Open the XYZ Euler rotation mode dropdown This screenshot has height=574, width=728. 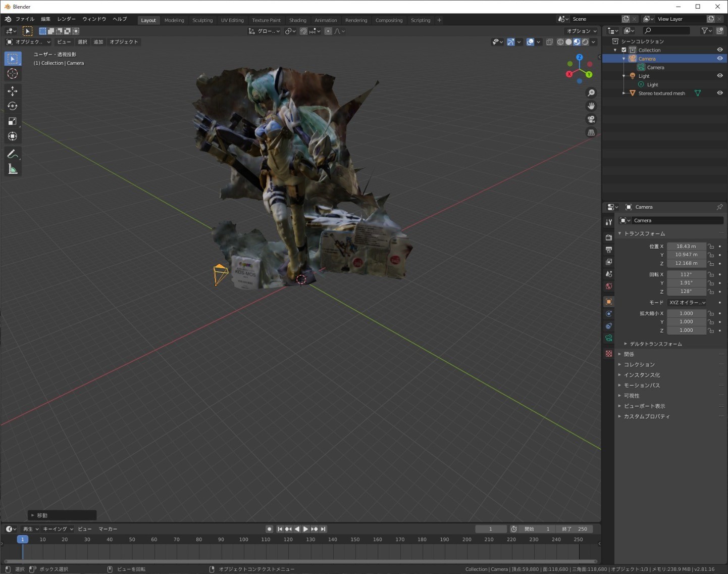[687, 303]
